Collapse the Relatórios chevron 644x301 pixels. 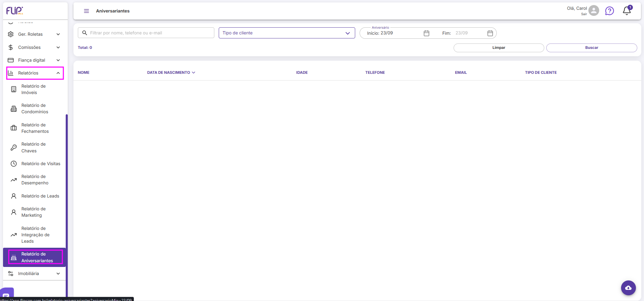pos(58,73)
